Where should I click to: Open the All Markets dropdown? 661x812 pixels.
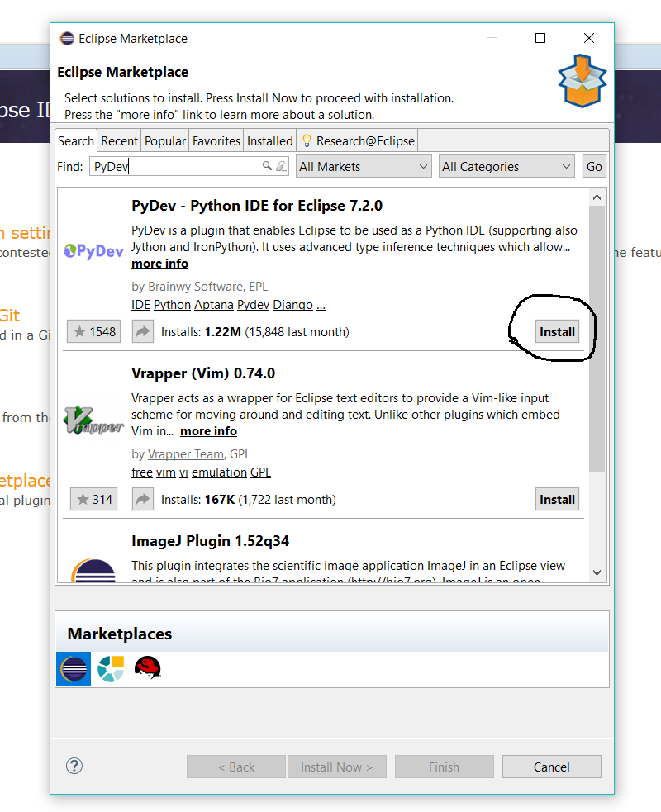[x=364, y=166]
